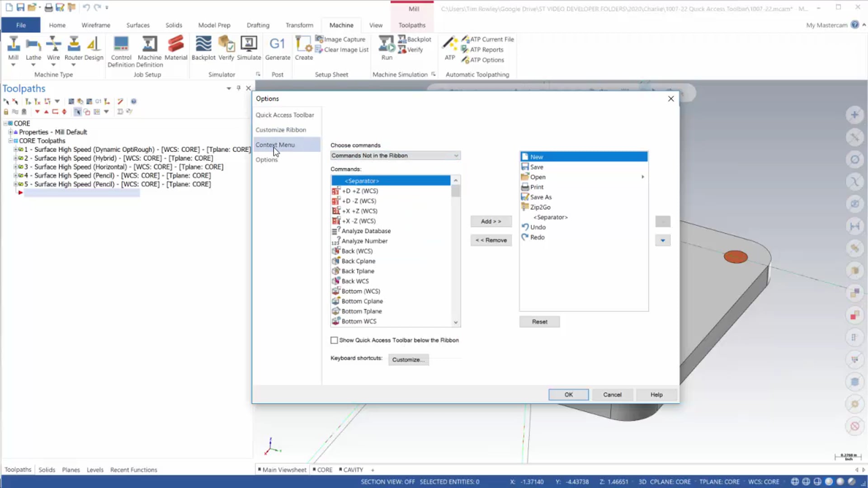
Task: Toggle Show Quick Access Toolbar below Ribbon
Action: [334, 340]
